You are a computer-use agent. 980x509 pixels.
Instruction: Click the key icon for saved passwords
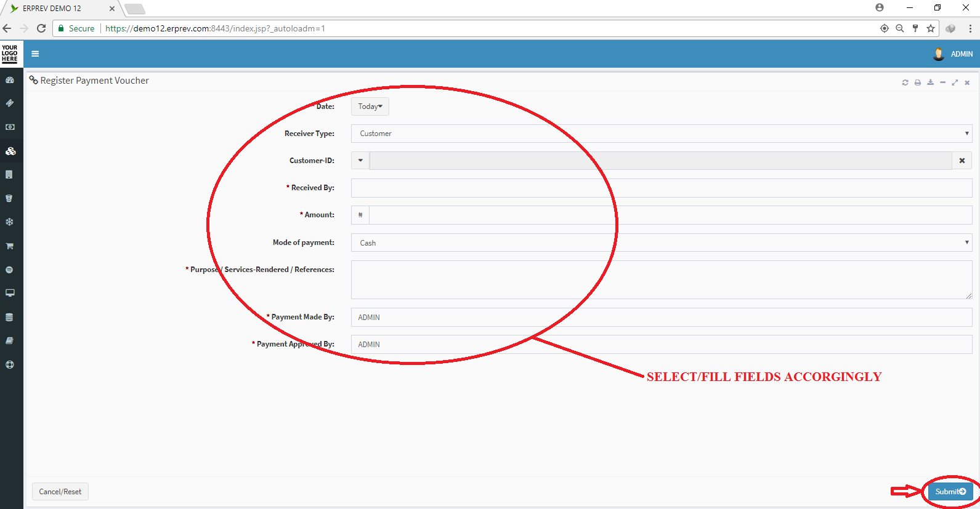pyautogui.click(x=915, y=28)
